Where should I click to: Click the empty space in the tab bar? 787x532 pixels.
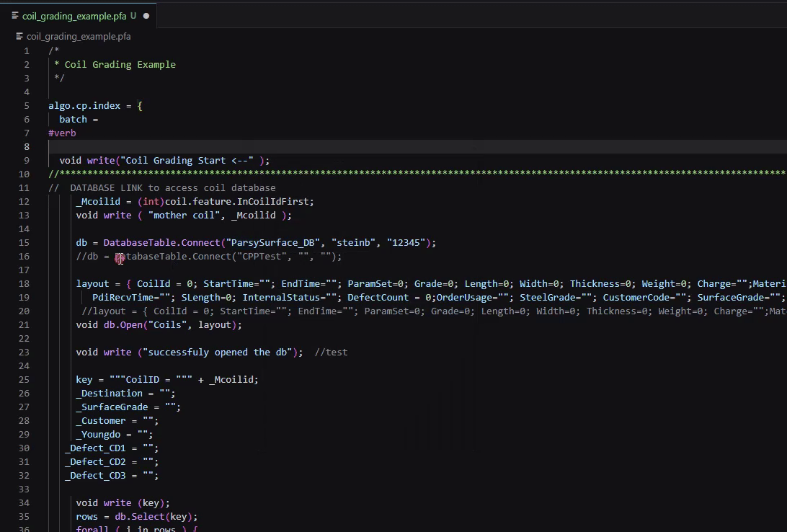(432, 15)
